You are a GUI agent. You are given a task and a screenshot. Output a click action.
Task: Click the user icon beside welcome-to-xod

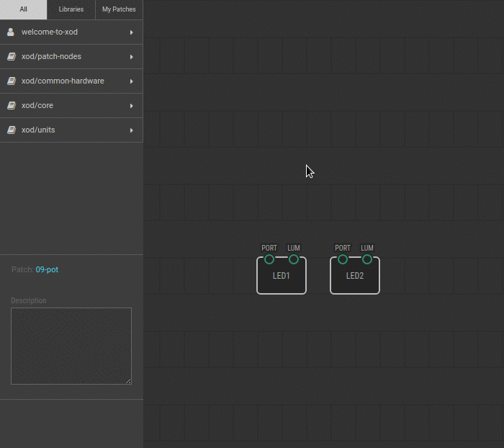coord(11,32)
